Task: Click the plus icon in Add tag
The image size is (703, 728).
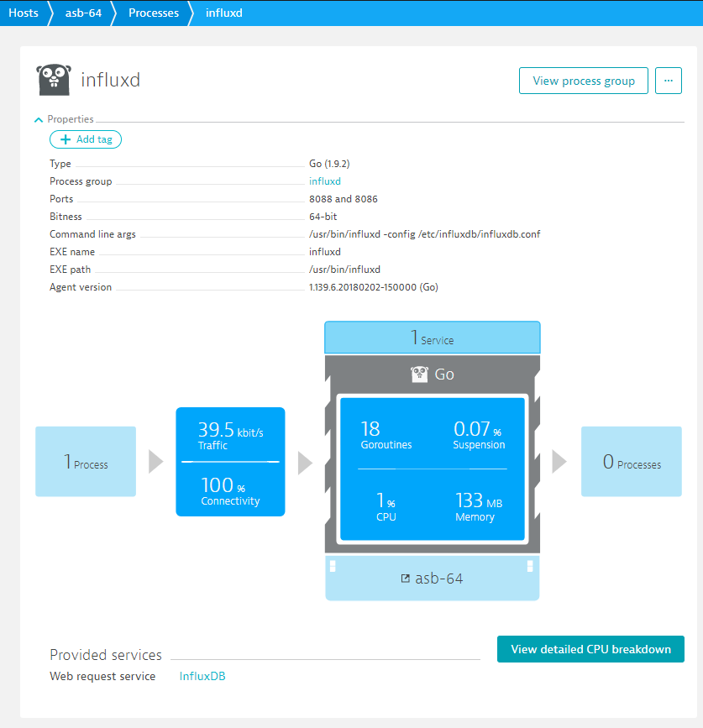Action: click(66, 139)
